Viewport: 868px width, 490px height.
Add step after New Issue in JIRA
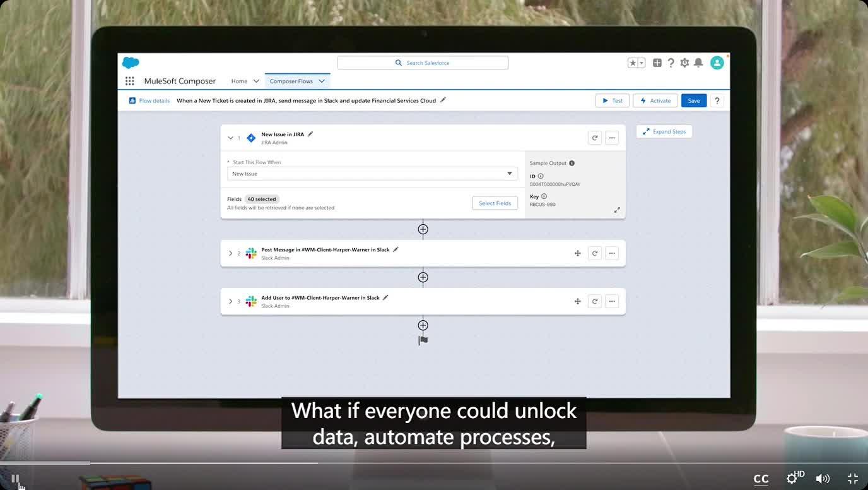pyautogui.click(x=423, y=229)
